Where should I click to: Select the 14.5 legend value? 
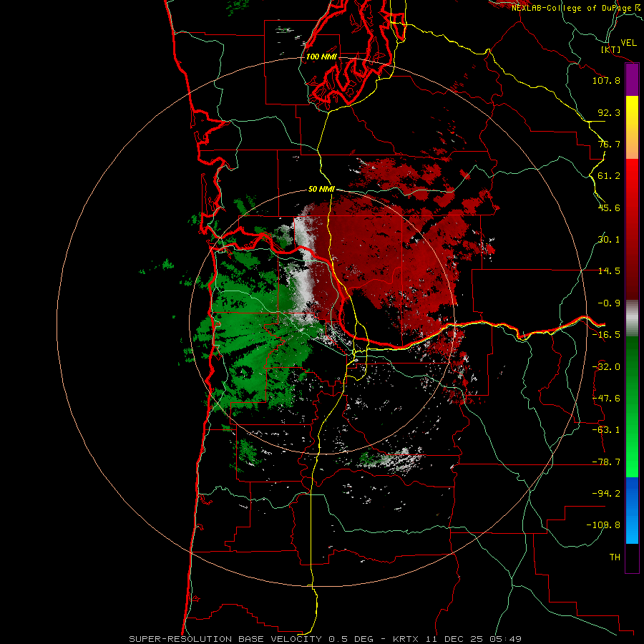tap(609, 271)
